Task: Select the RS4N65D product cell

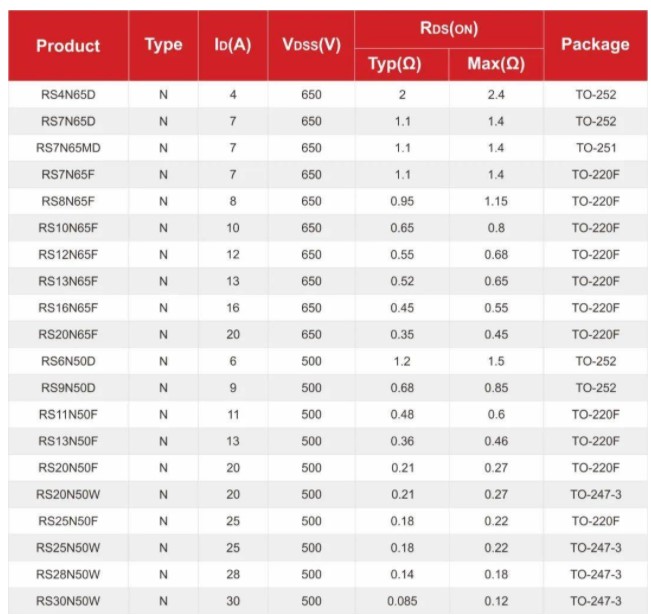Action: [68, 95]
